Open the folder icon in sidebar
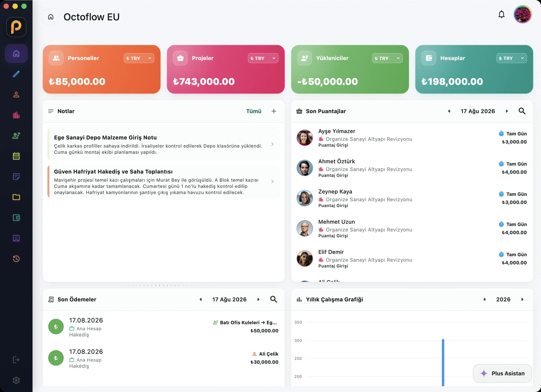 [16, 197]
